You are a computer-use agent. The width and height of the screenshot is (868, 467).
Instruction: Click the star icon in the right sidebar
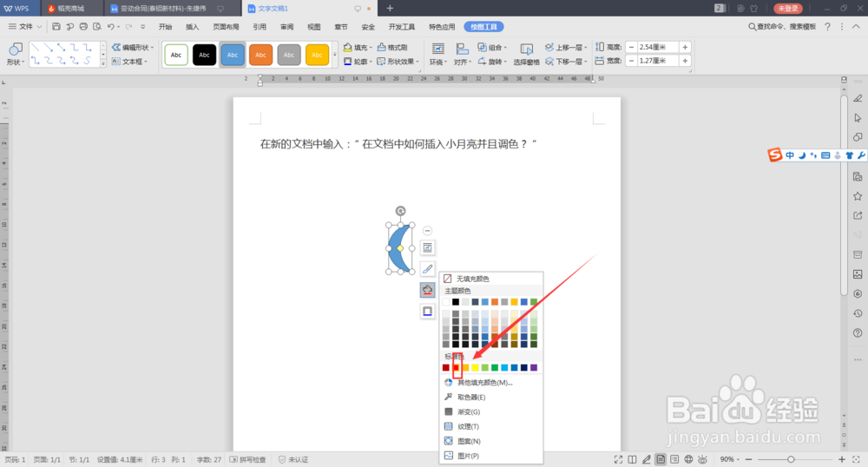tap(858, 196)
